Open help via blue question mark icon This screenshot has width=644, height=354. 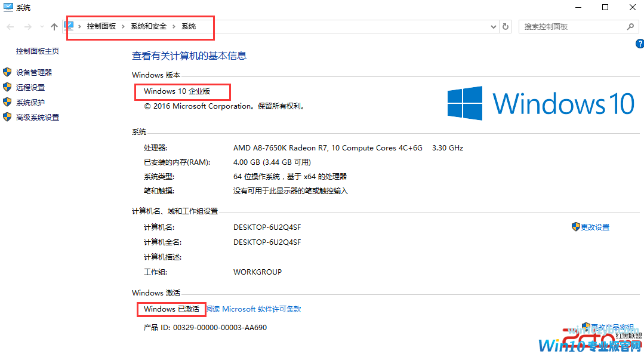tap(639, 44)
